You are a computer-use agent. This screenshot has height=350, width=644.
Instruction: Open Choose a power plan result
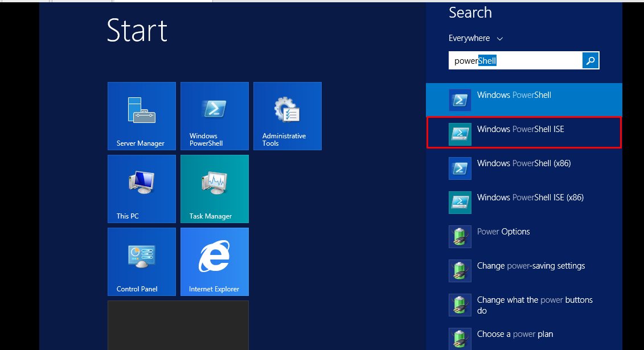(x=514, y=333)
